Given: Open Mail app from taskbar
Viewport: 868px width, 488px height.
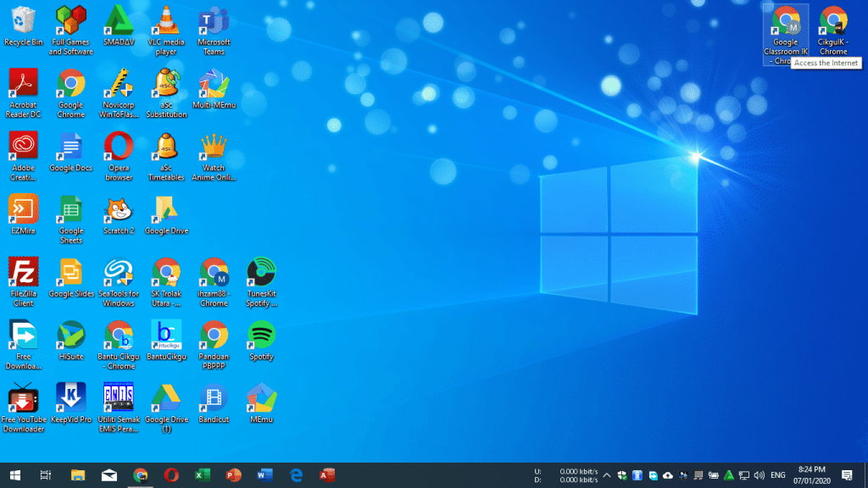Looking at the screenshot, I should pyautogui.click(x=109, y=475).
